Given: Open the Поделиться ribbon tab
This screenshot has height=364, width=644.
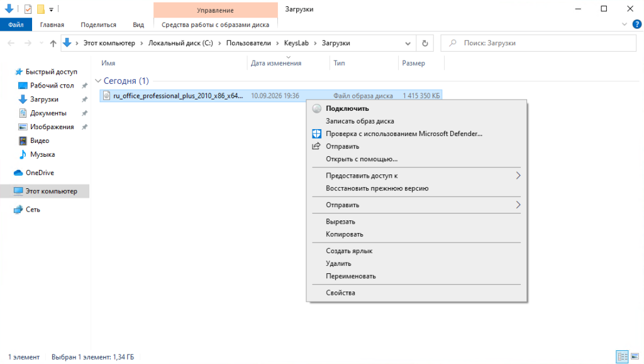Looking at the screenshot, I should pyautogui.click(x=98, y=25).
